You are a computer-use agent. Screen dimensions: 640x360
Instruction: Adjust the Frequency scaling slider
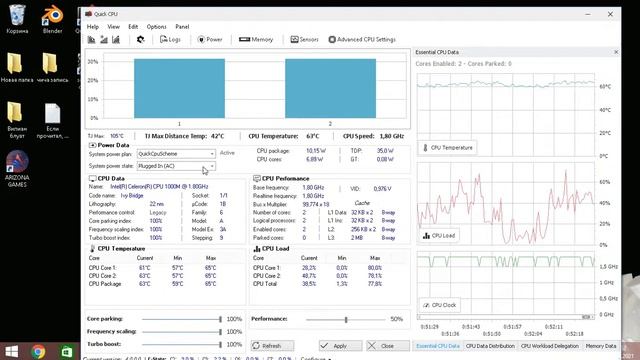tap(182, 332)
